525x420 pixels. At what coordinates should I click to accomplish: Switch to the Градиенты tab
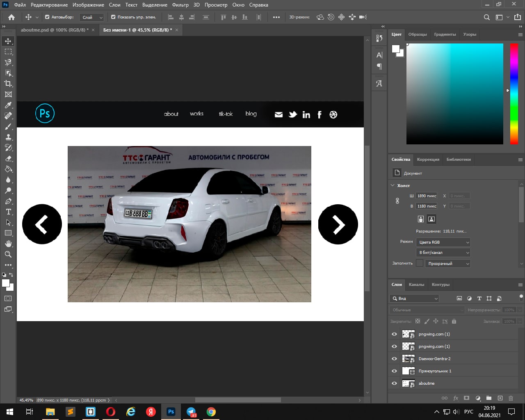tap(445, 34)
